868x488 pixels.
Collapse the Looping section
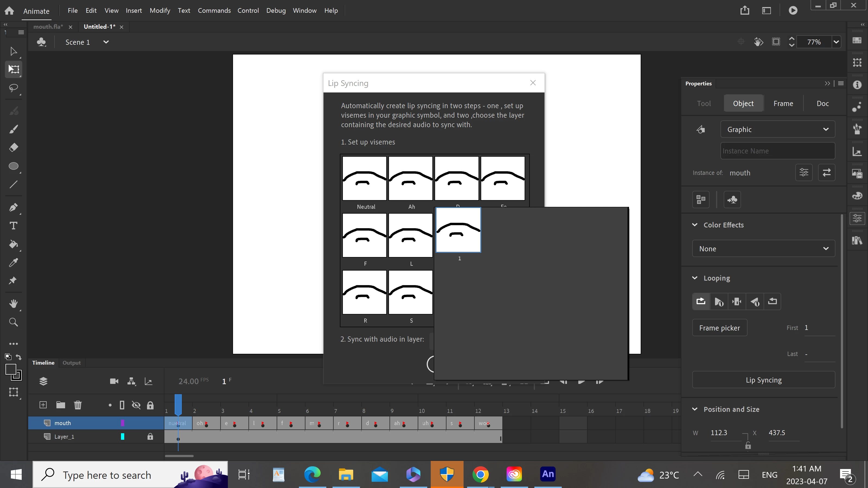(695, 278)
